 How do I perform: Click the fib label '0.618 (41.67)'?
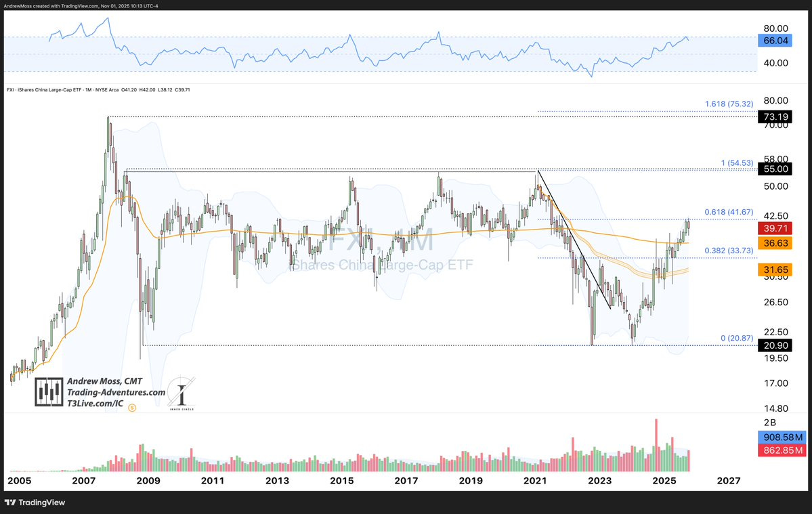[x=729, y=212]
